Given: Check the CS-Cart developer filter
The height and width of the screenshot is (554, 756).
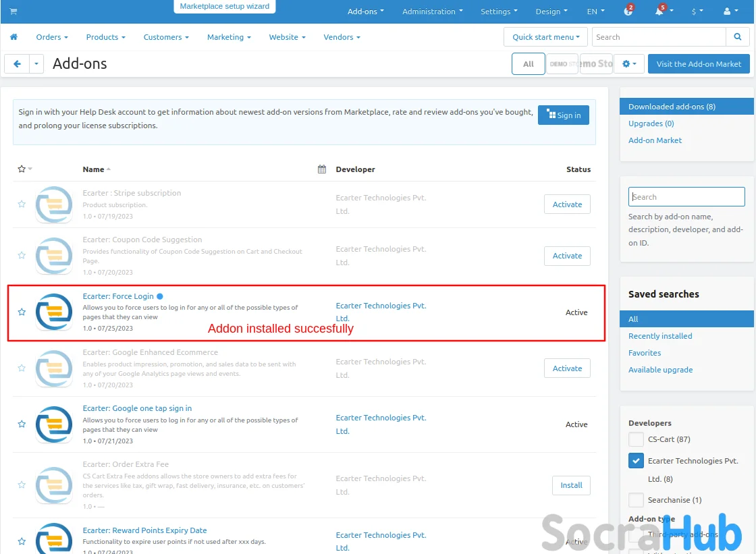Looking at the screenshot, I should 636,439.
